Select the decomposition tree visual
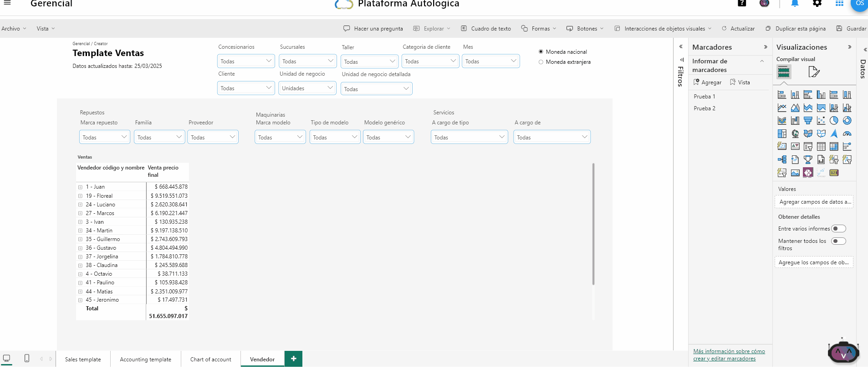 pyautogui.click(x=782, y=159)
